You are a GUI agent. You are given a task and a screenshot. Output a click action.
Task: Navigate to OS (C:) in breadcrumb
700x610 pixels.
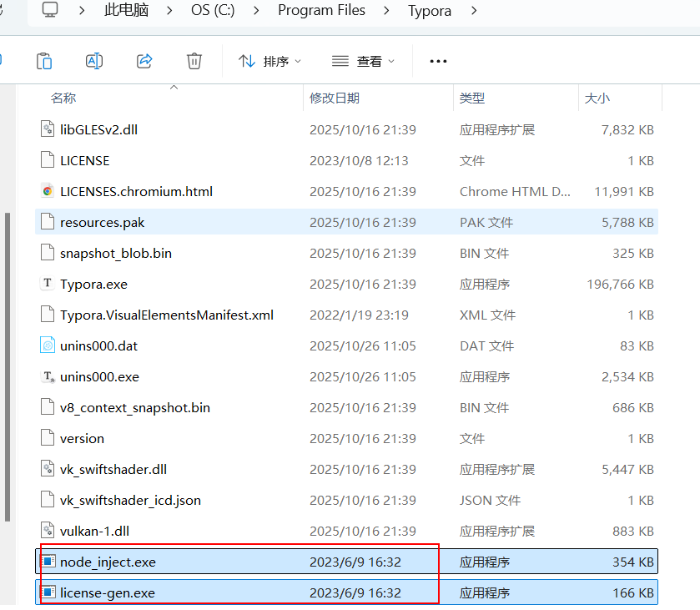213,10
